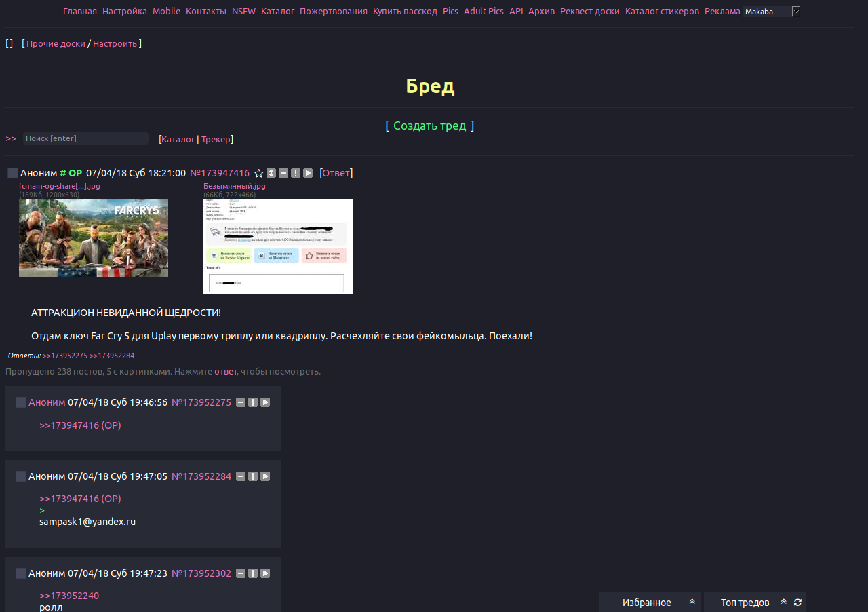
Task: Expand the Избранное panel
Action: point(692,602)
